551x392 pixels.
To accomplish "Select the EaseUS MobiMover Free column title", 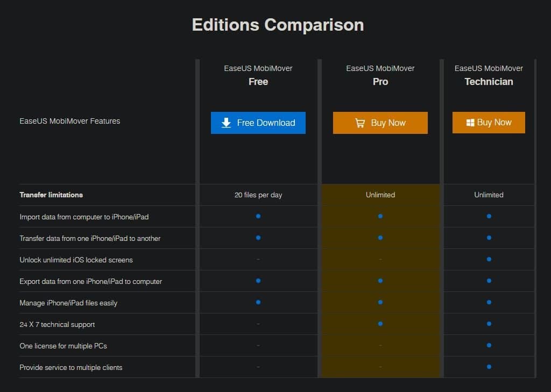I will tap(258, 75).
